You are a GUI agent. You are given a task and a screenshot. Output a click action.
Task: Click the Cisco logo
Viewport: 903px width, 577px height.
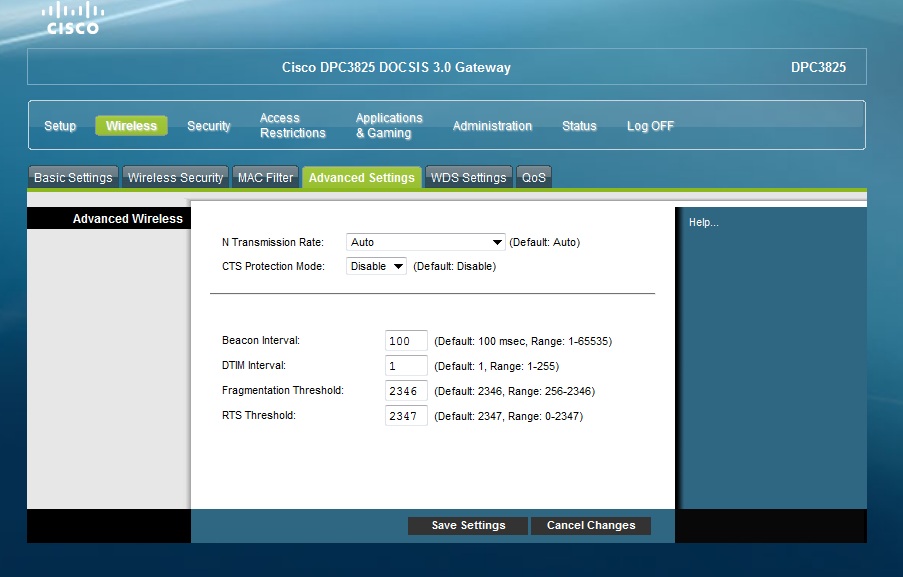pyautogui.click(x=73, y=18)
